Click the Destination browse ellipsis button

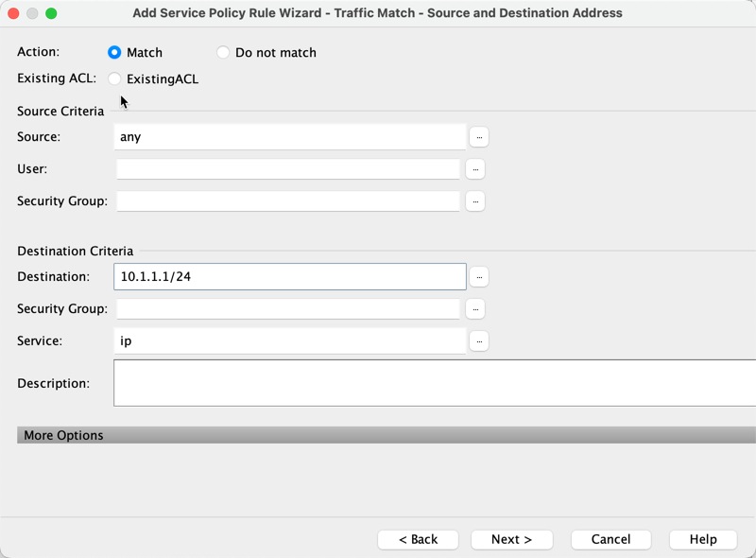[479, 277]
